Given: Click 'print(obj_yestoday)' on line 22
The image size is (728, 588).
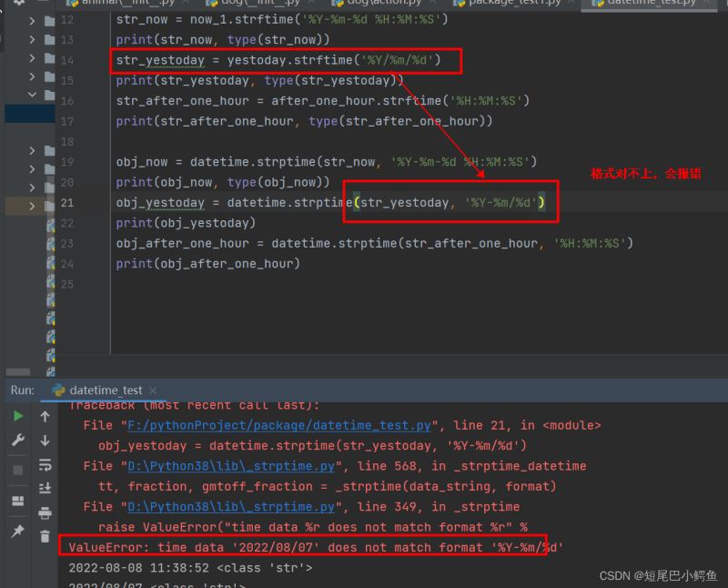Looking at the screenshot, I should point(186,223).
